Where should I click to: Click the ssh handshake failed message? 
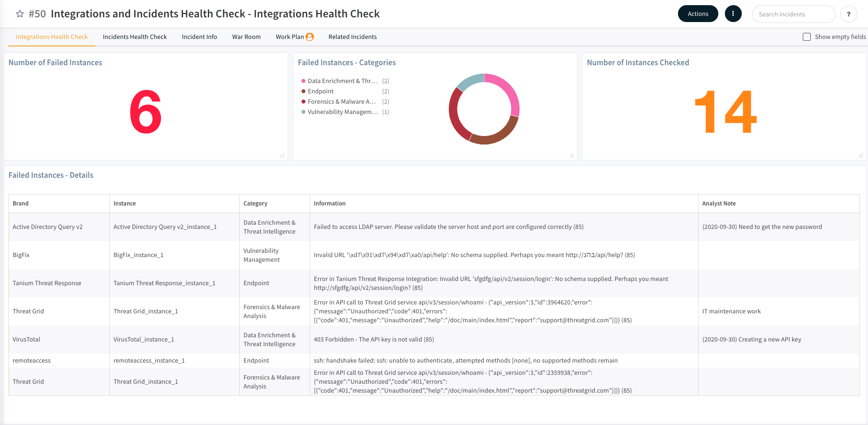click(465, 360)
